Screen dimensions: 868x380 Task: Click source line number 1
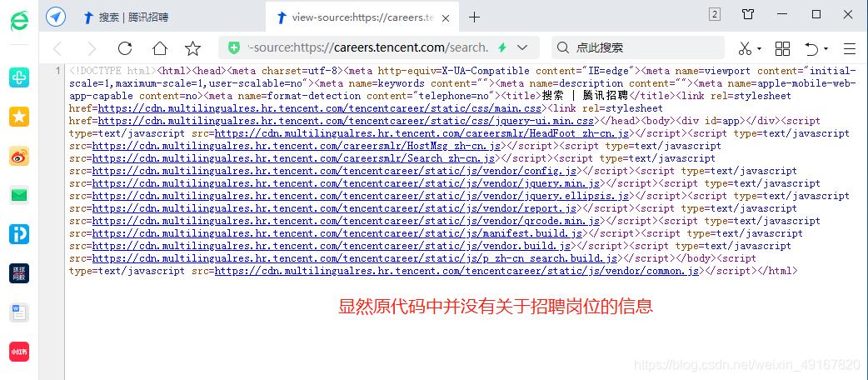(58, 71)
